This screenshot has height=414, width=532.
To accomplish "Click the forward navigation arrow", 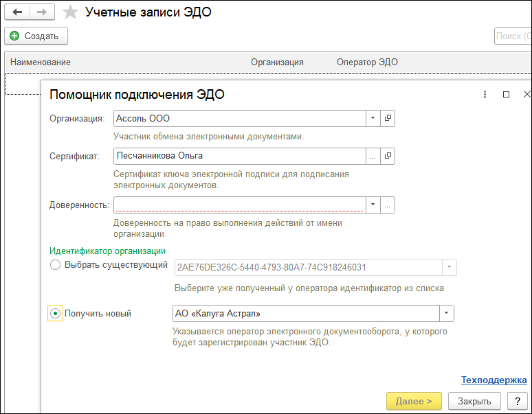I will (x=42, y=12).
